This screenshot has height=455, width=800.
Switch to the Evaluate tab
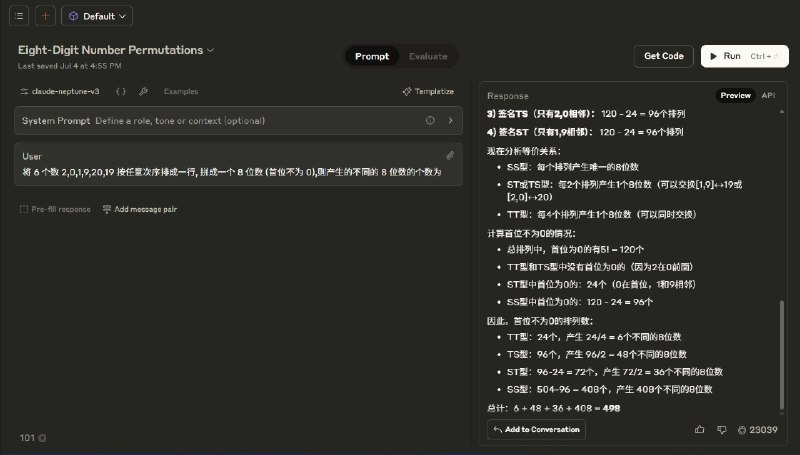428,56
